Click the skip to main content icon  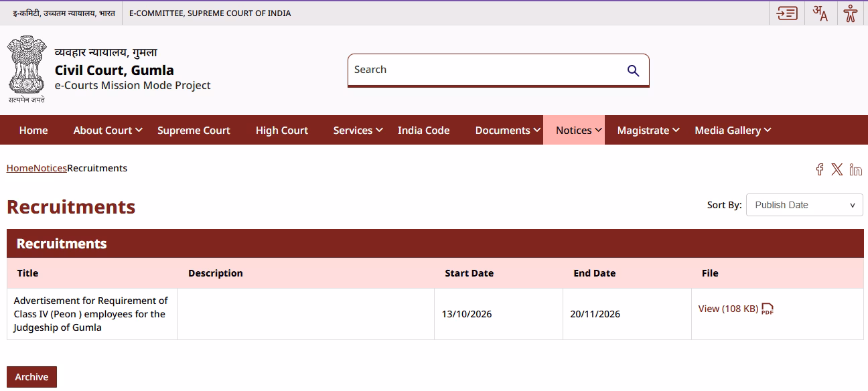787,13
